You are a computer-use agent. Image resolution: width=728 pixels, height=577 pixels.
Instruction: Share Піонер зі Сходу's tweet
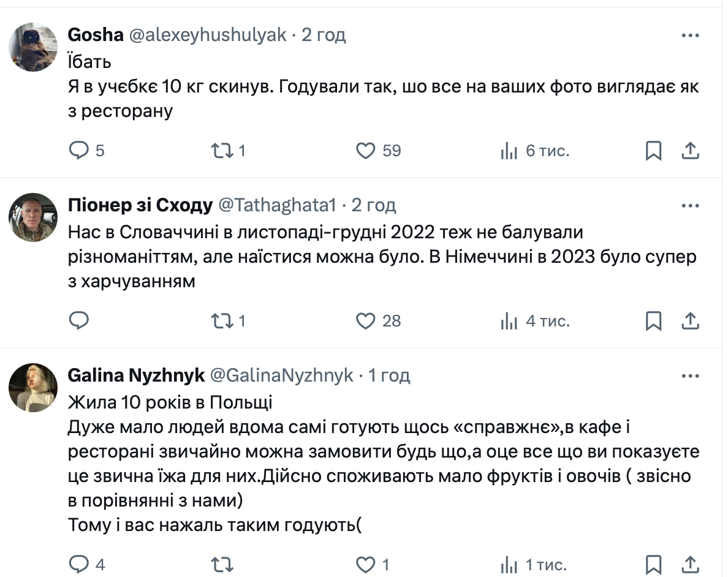691,320
